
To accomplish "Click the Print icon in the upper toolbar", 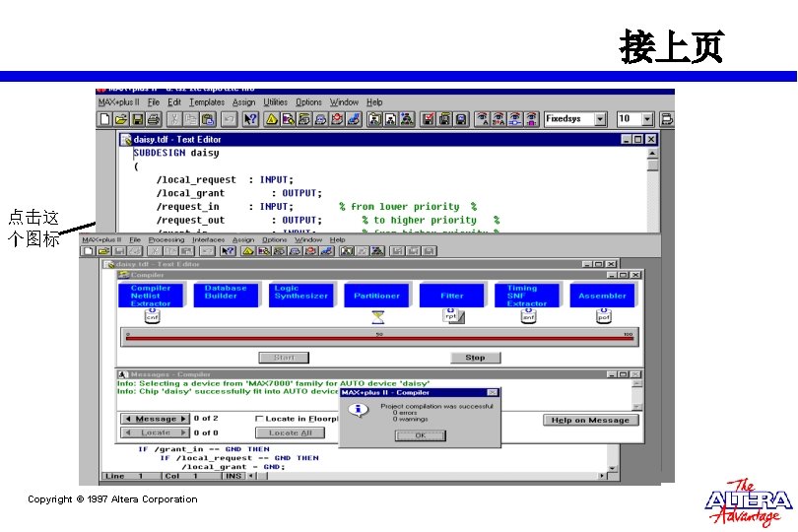I will point(154,119).
